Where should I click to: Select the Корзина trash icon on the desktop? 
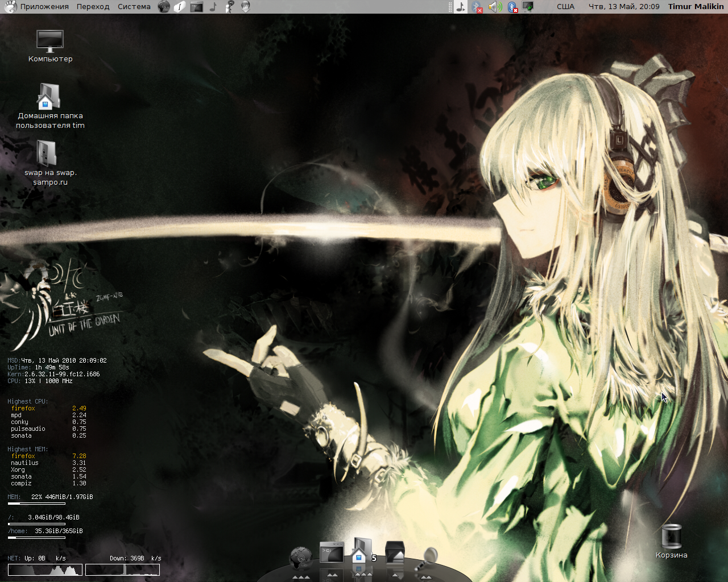pos(672,537)
